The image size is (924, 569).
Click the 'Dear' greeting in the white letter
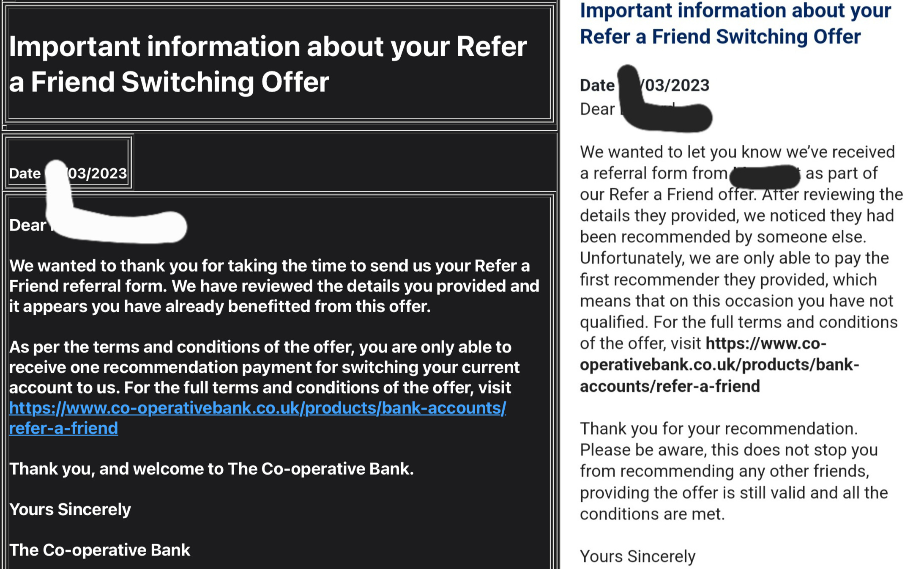(597, 109)
